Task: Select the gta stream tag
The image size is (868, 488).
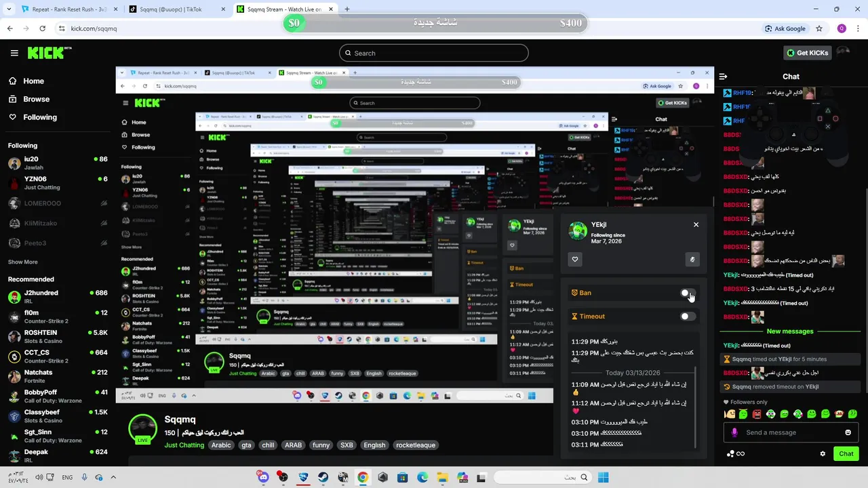Action: (x=246, y=445)
